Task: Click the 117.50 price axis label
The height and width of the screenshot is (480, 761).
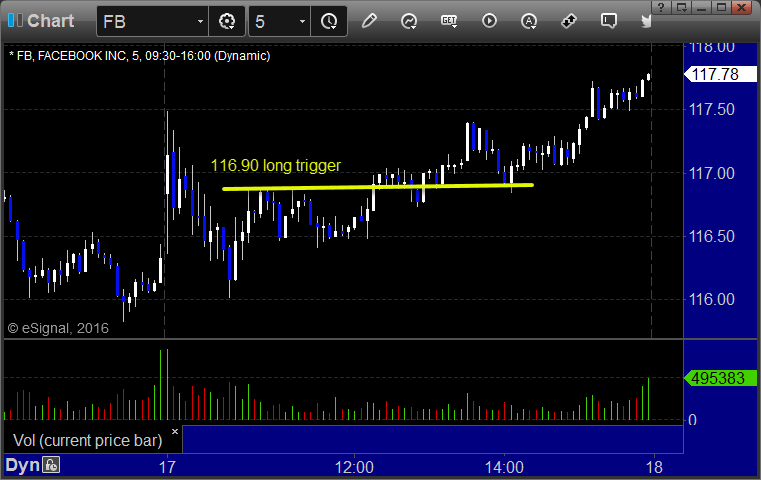Action: click(x=712, y=109)
